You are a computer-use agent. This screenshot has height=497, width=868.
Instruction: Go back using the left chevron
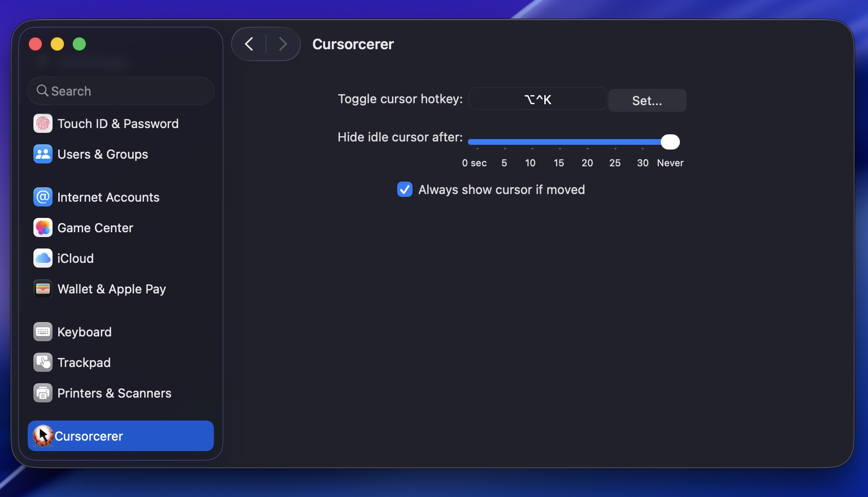[x=249, y=44]
